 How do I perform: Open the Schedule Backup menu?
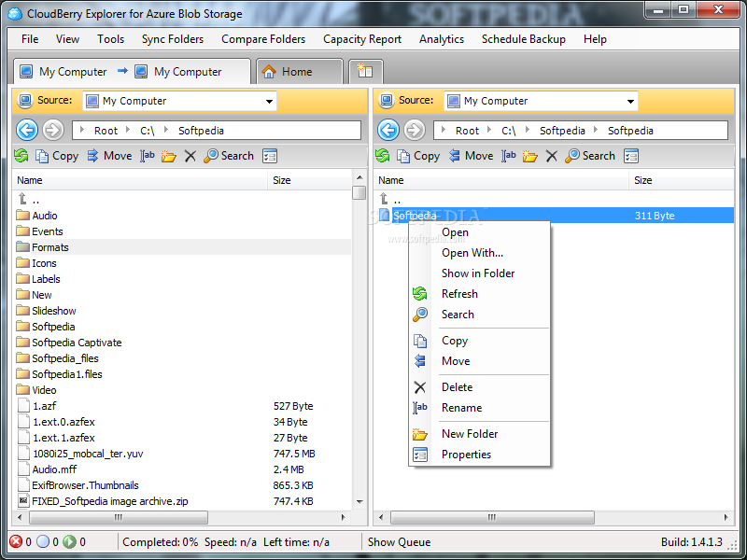coord(524,39)
